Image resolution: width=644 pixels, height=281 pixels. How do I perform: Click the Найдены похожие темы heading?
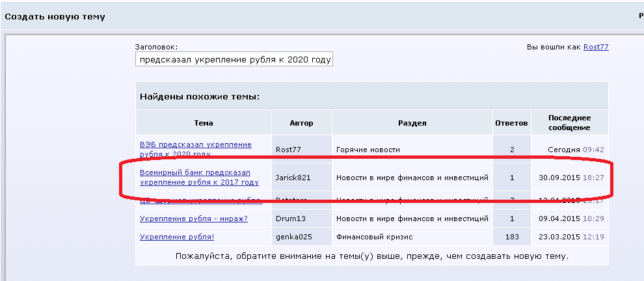[x=200, y=96]
